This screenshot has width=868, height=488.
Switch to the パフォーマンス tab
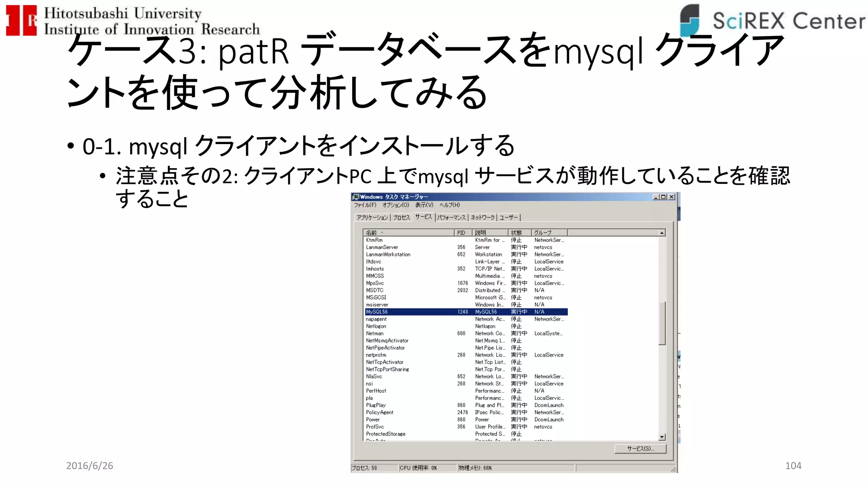pyautogui.click(x=451, y=217)
